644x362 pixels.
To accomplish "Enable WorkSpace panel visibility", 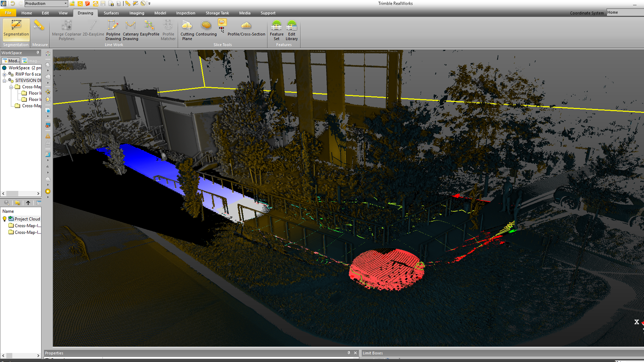I will 38,52.
